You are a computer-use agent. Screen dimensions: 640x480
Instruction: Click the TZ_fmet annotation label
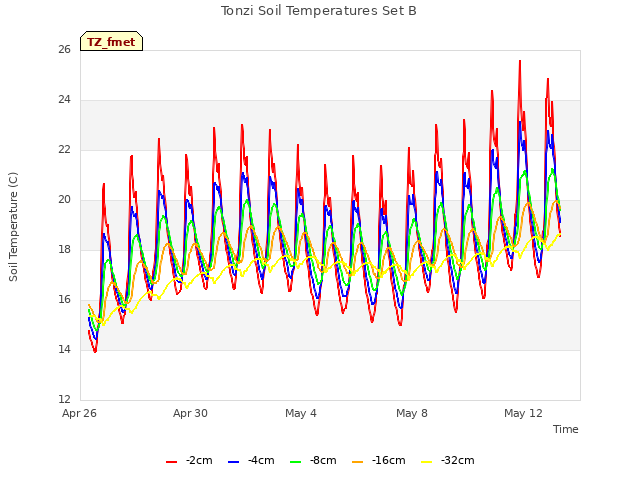point(111,42)
